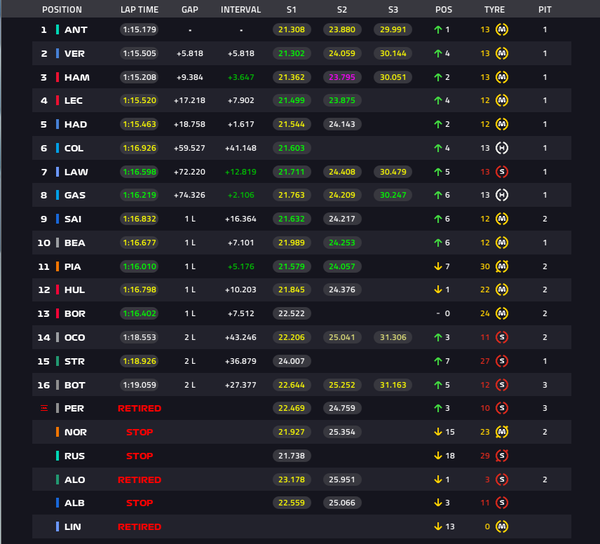Click the yellow down arrow in PIA's POS column

[438, 266]
